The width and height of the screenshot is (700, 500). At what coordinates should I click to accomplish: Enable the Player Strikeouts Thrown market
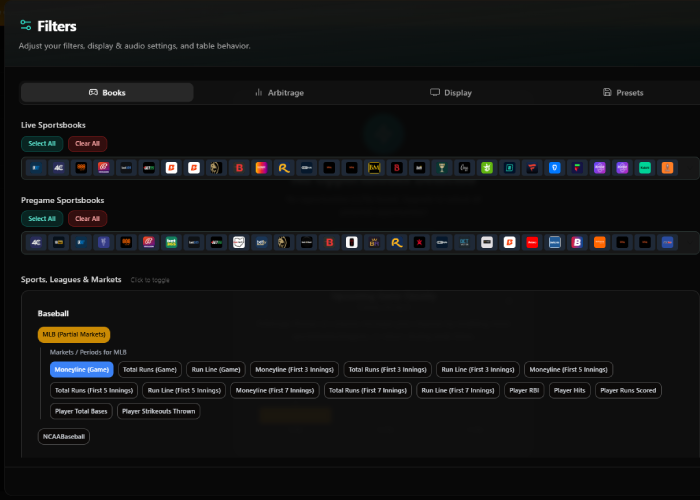158,411
